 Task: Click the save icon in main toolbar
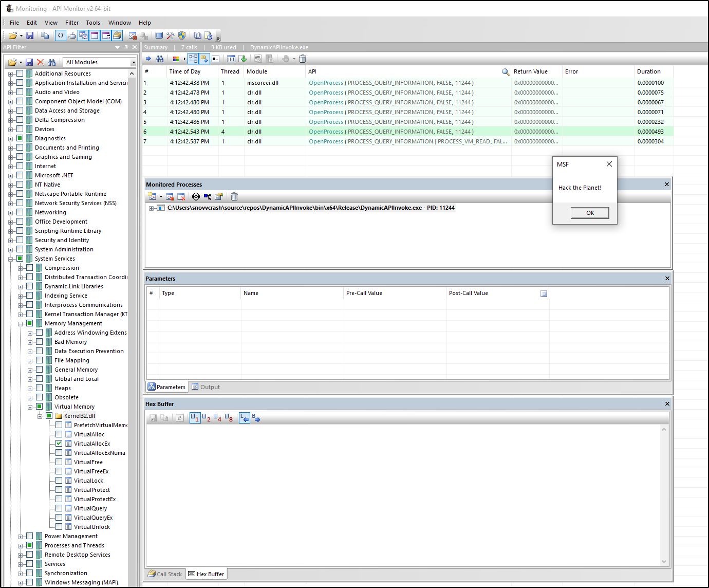coord(30,35)
